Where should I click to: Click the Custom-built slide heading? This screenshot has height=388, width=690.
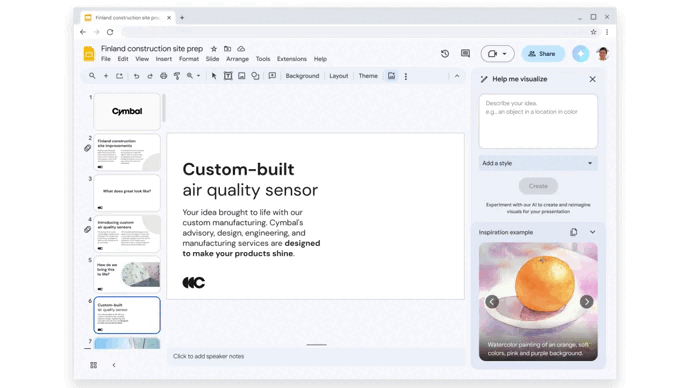click(238, 169)
